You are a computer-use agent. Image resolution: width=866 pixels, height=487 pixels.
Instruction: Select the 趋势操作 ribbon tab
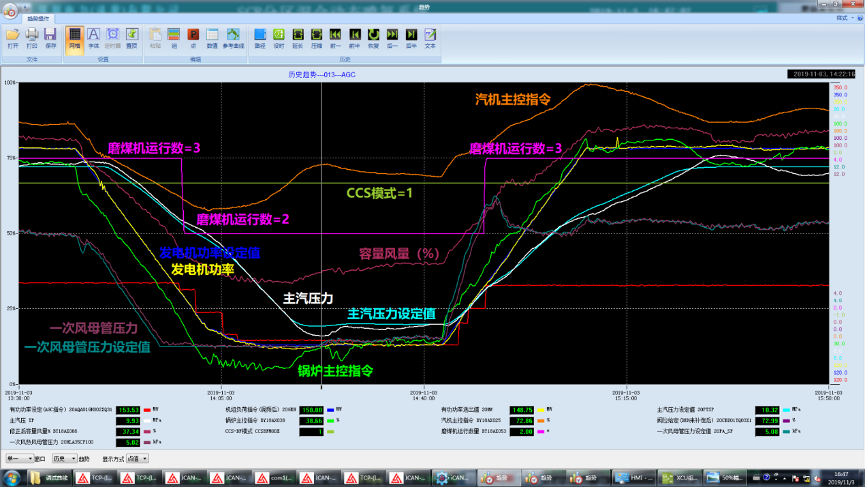coord(40,17)
